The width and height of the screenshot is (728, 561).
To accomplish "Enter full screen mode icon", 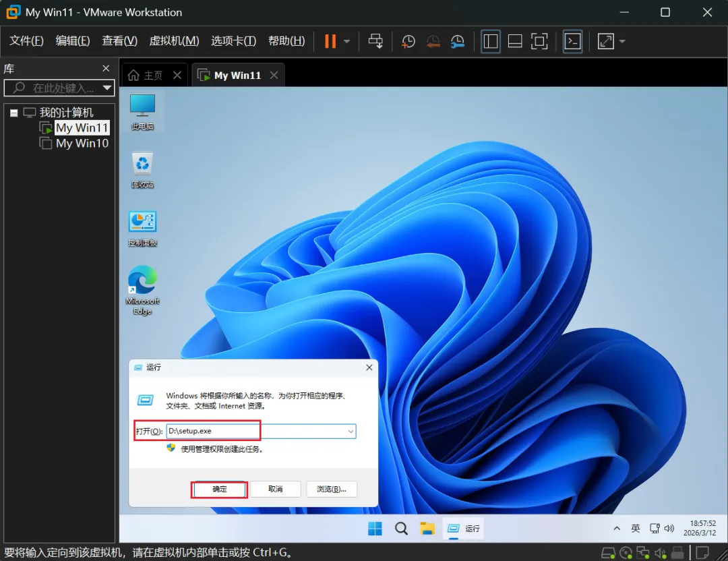I will coord(539,41).
